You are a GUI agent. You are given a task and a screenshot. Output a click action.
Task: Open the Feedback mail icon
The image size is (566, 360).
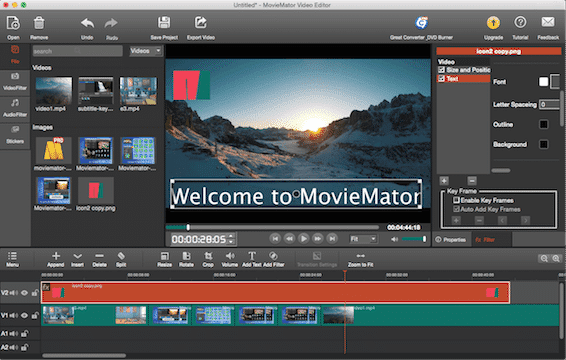click(548, 22)
